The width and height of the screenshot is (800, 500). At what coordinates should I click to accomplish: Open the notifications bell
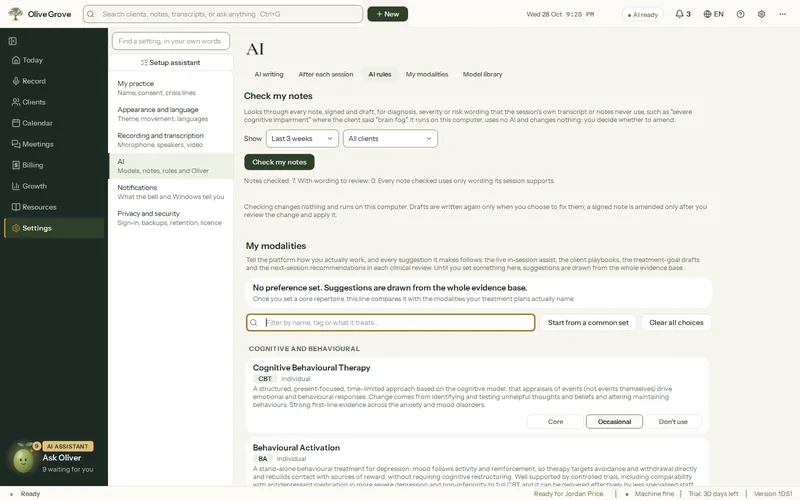(x=683, y=14)
